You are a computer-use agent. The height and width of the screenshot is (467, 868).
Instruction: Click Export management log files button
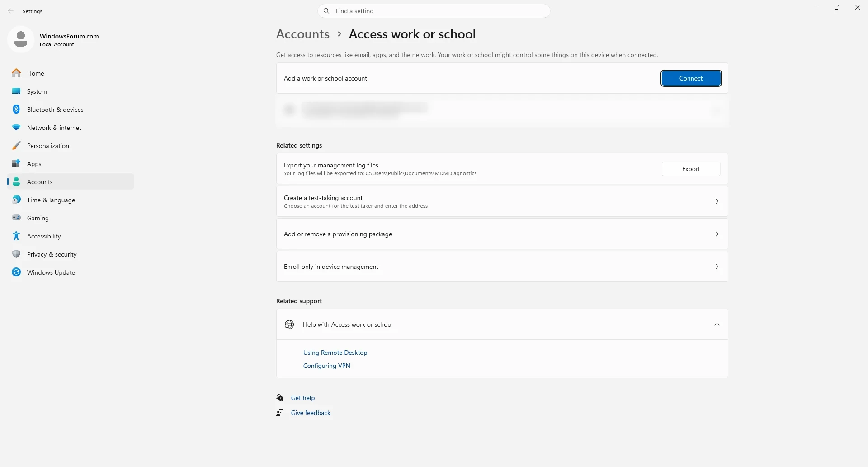(691, 169)
